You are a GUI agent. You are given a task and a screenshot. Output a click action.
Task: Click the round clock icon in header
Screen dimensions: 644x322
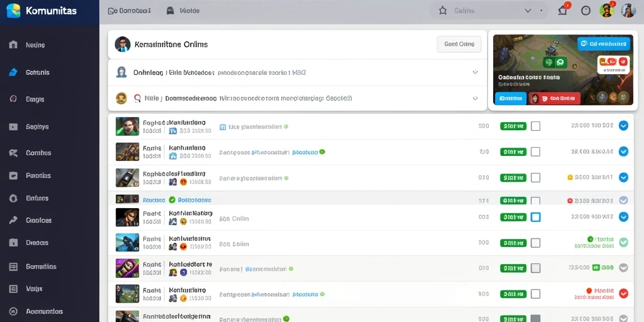[x=586, y=11]
